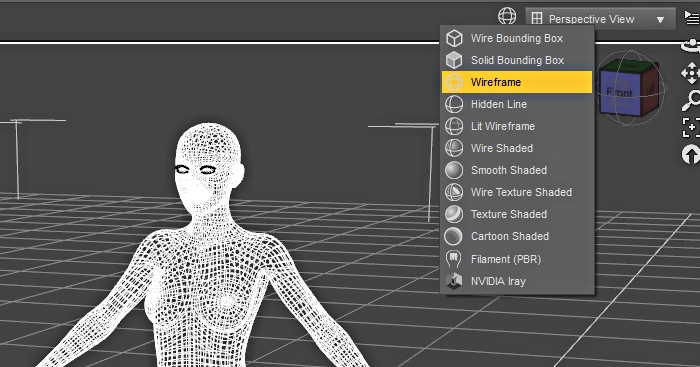The image size is (700, 367).
Task: Click the frame selection bracket icon
Action: (691, 127)
